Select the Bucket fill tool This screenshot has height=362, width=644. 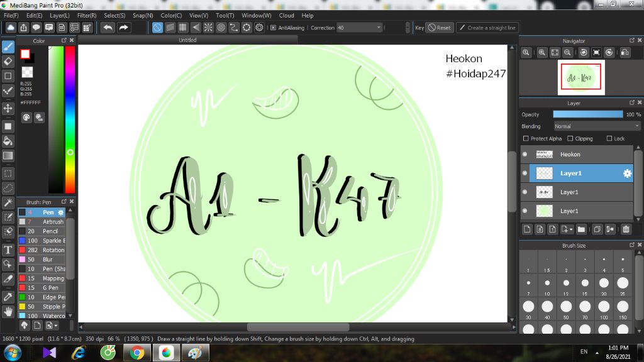8,141
